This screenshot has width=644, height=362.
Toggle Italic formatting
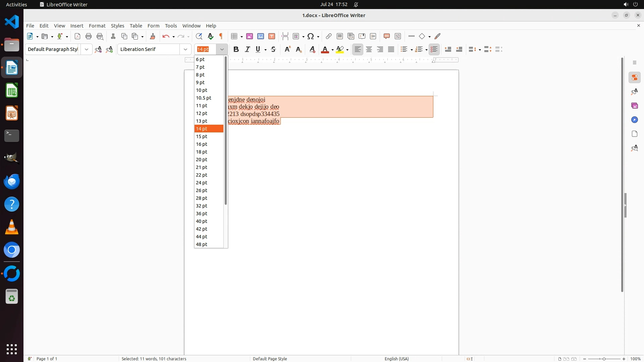click(248, 49)
